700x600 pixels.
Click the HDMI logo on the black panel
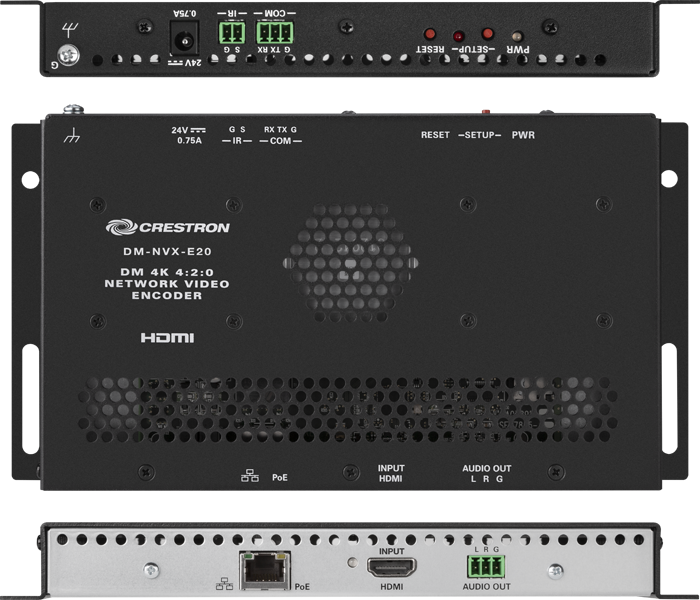tap(166, 339)
